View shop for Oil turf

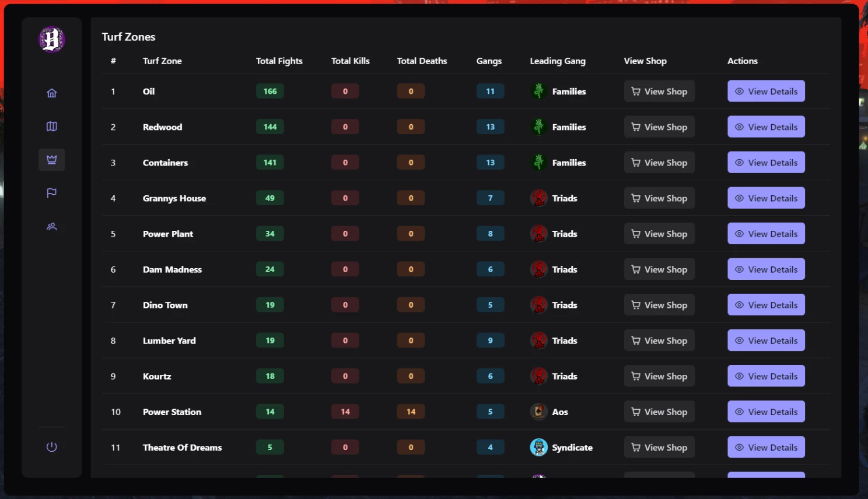(659, 91)
